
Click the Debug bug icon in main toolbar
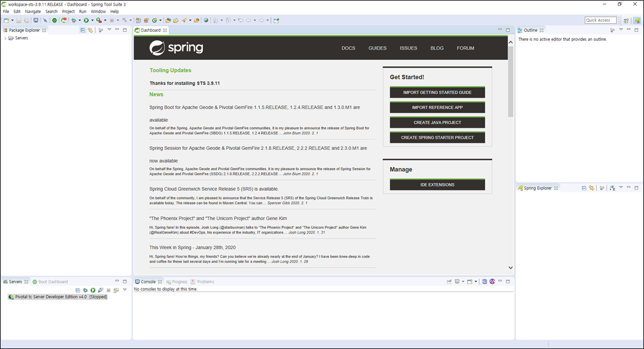click(73, 20)
